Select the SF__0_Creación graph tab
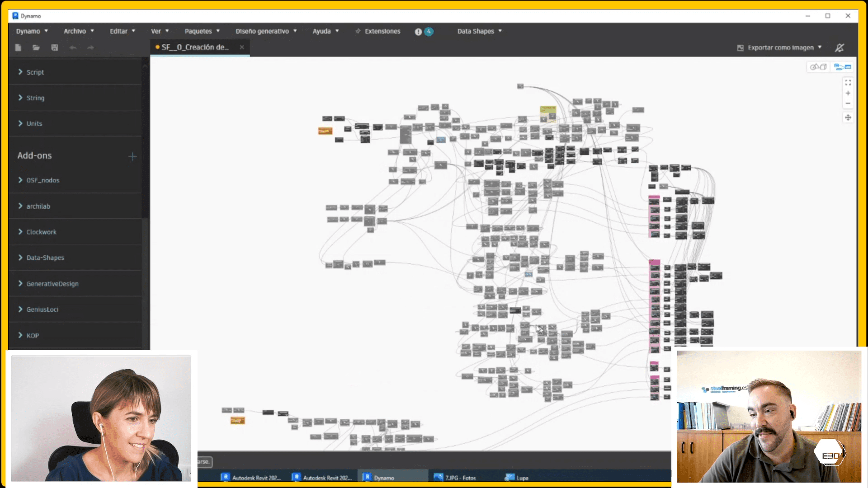868x488 pixels. coord(195,47)
